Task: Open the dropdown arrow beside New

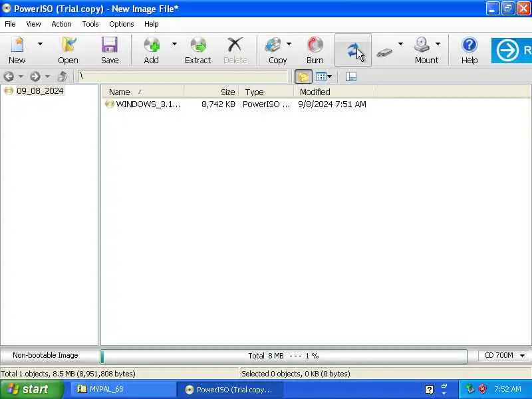Action: (x=40, y=44)
